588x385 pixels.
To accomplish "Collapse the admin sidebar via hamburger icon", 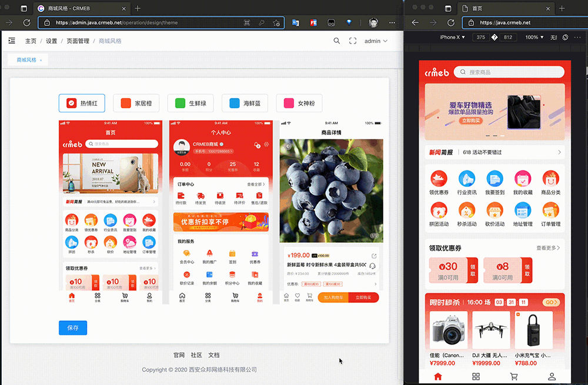I will [11, 40].
